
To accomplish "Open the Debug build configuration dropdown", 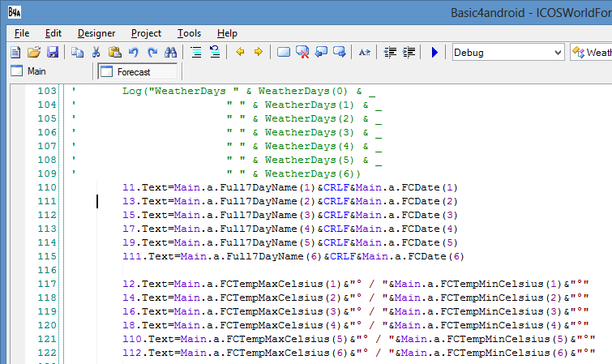I will (x=508, y=53).
